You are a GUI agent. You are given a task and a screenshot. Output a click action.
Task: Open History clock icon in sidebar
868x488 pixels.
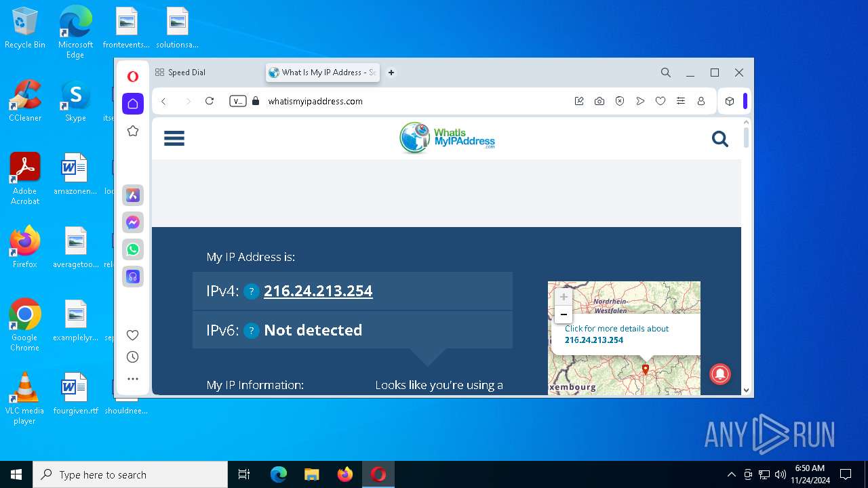[133, 357]
